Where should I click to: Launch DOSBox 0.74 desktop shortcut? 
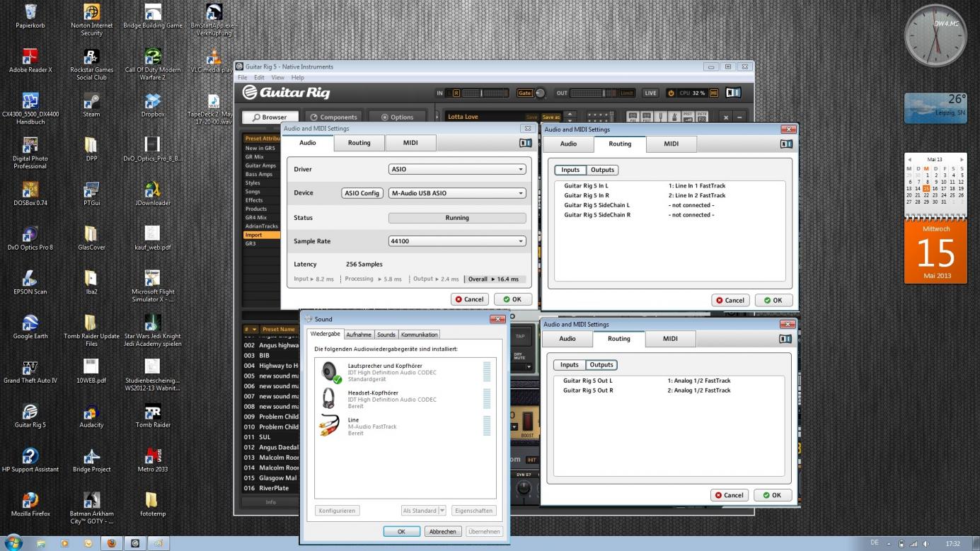click(30, 194)
